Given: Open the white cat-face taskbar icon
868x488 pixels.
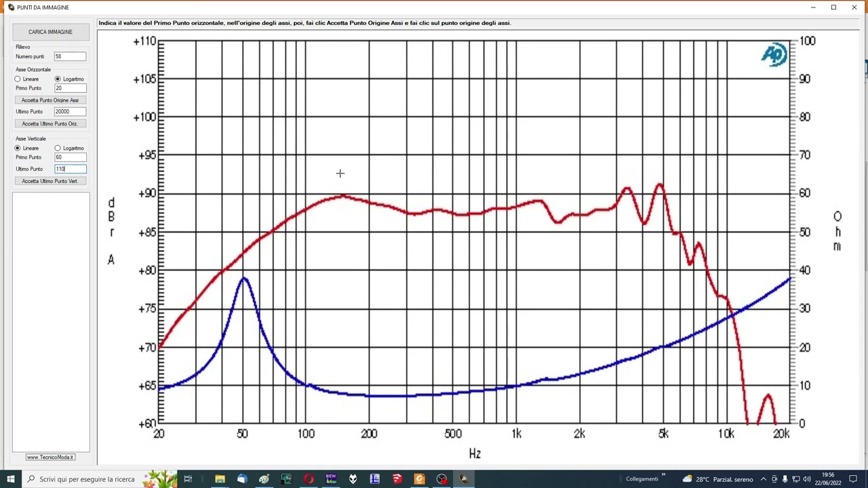Looking at the screenshot, I should [x=353, y=479].
